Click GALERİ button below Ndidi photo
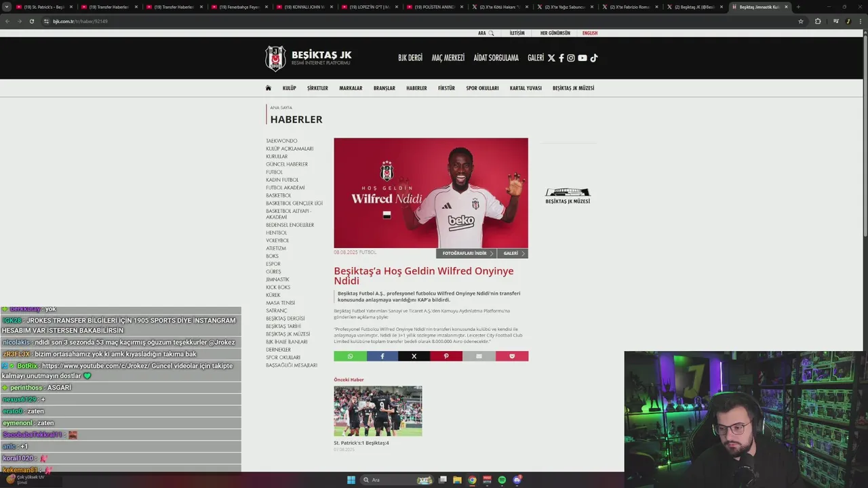This screenshot has height=488, width=868. point(513,253)
